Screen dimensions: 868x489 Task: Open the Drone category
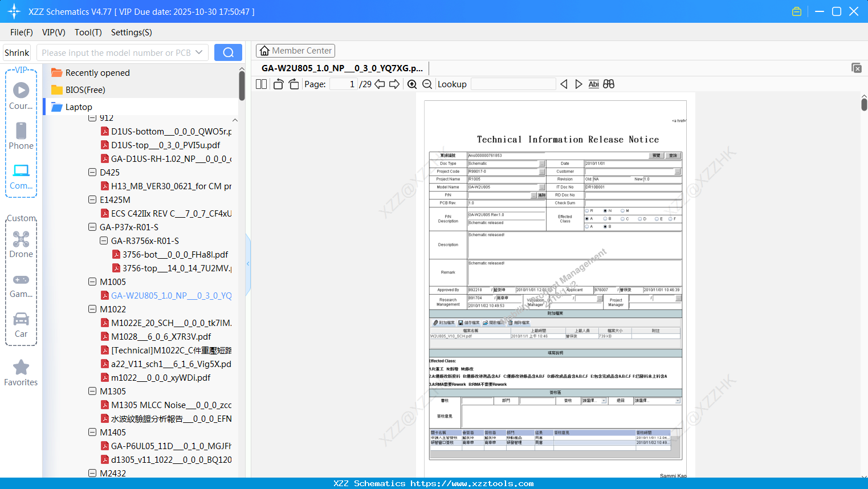coord(21,244)
